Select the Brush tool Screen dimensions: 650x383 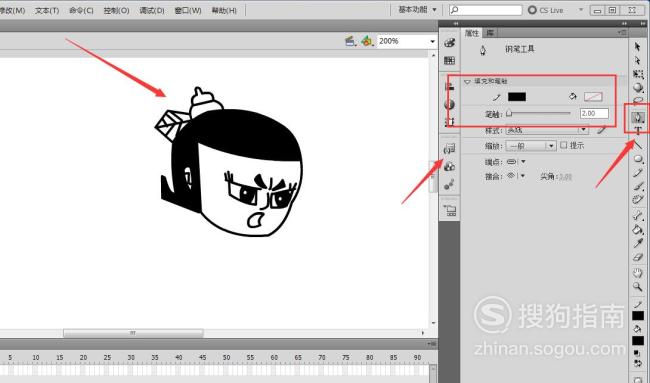638,186
